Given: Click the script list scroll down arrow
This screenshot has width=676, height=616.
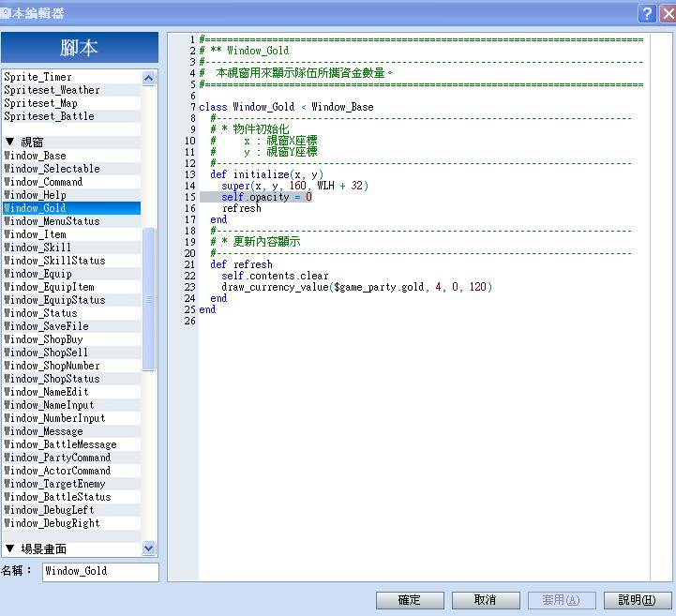Looking at the screenshot, I should coord(149,548).
